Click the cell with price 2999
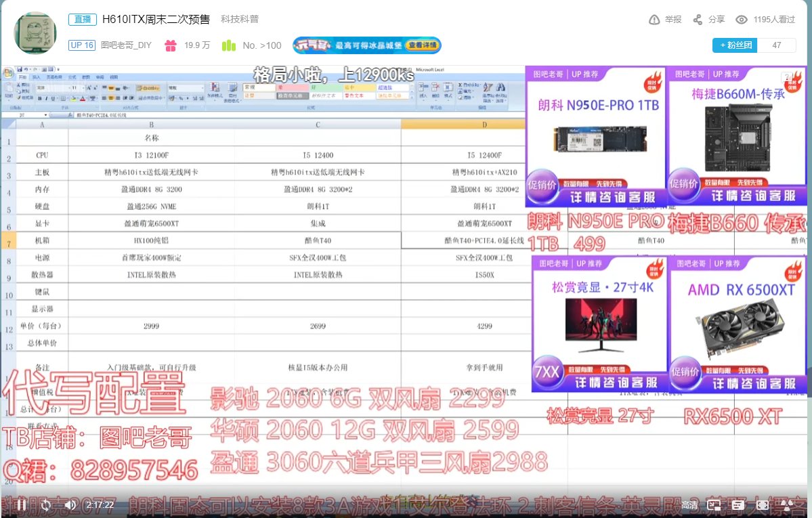812x518 pixels. pyautogui.click(x=151, y=326)
